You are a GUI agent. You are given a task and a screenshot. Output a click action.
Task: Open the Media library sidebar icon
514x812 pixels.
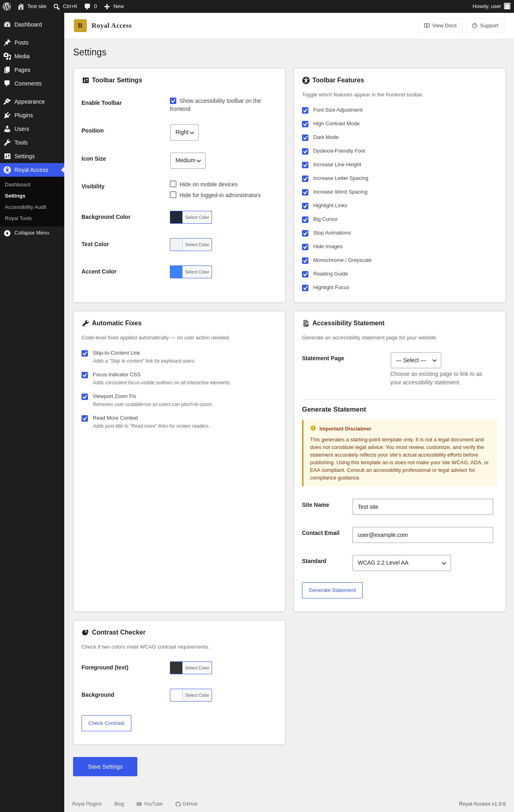(x=7, y=56)
